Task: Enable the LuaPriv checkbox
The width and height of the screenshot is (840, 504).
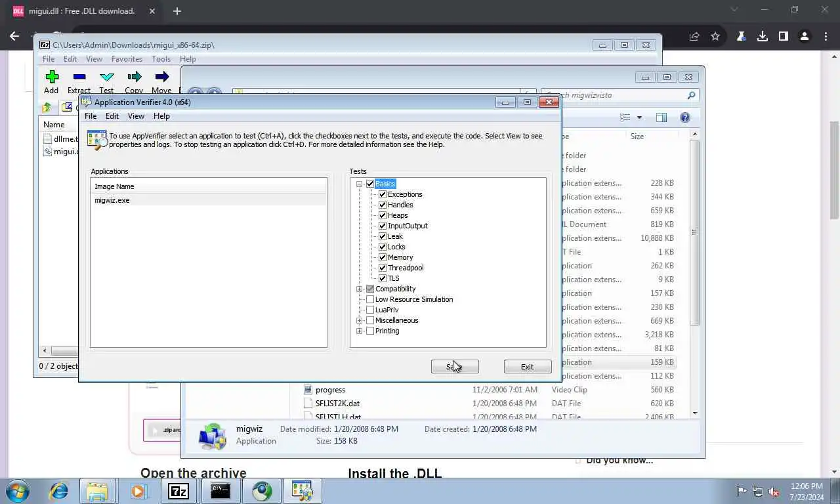Action: [x=370, y=310]
